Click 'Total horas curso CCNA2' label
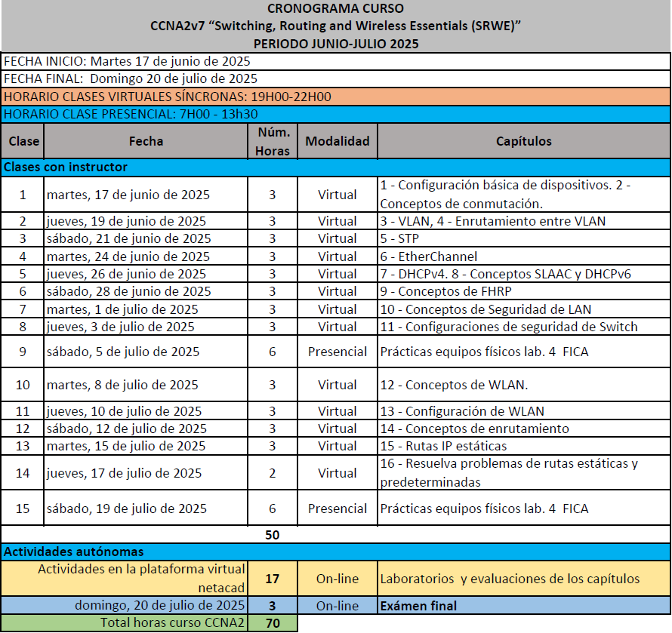This screenshot has height=633, width=672. (172, 622)
